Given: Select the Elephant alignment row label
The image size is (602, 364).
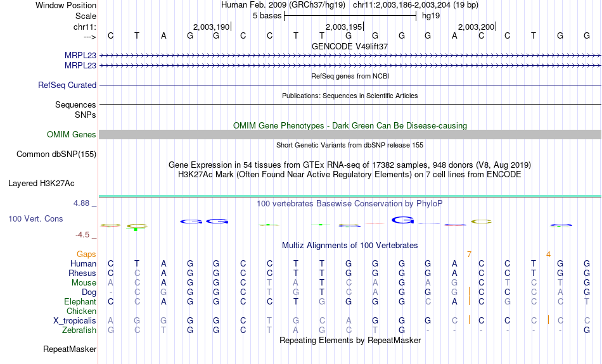Looking at the screenshot, I should point(80,302).
